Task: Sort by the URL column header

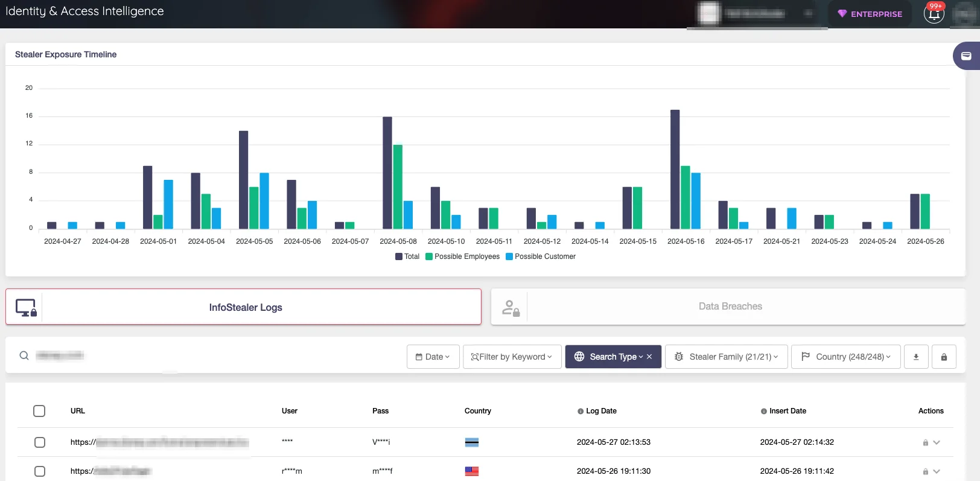Action: click(x=78, y=411)
